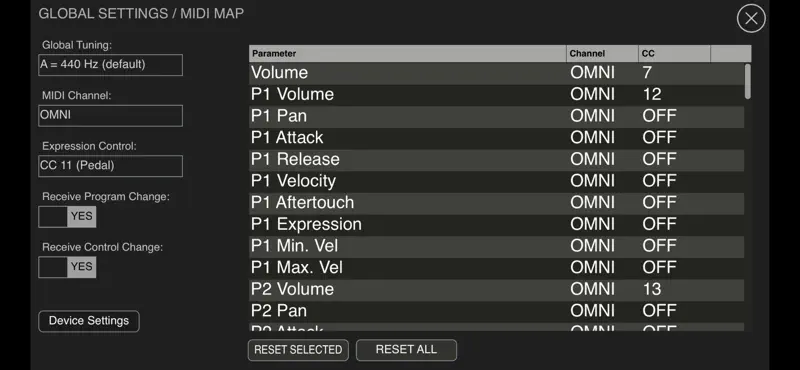Click P1 Attack's OMNI channel cell
The height and width of the screenshot is (370, 800).
click(592, 138)
